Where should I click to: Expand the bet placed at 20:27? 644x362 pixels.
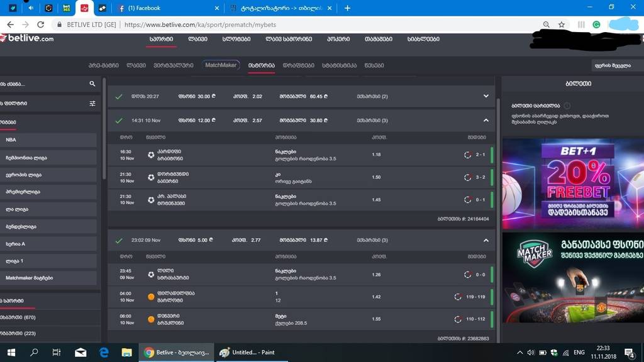(x=486, y=96)
